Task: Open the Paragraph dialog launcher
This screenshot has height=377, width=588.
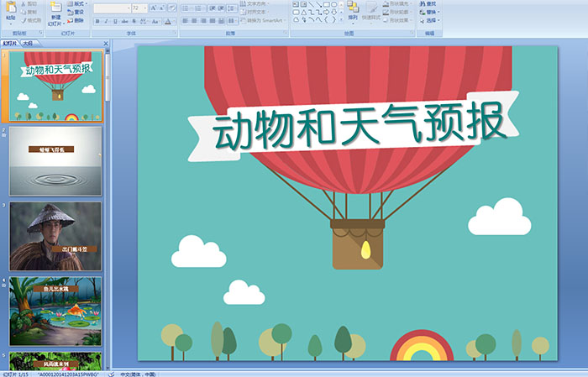Action: pyautogui.click(x=286, y=33)
